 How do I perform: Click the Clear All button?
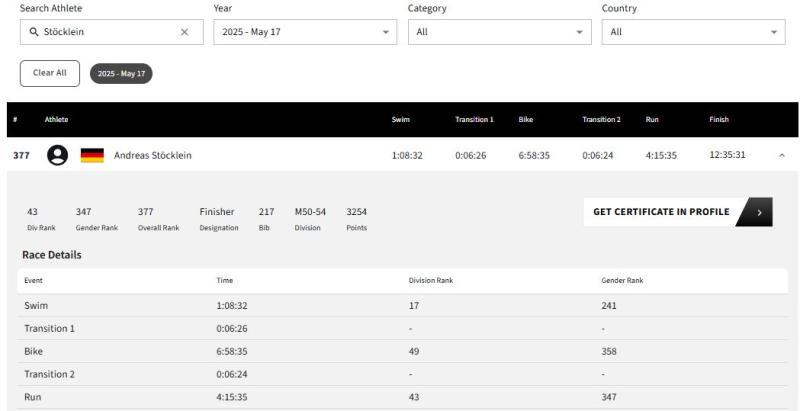coord(50,73)
